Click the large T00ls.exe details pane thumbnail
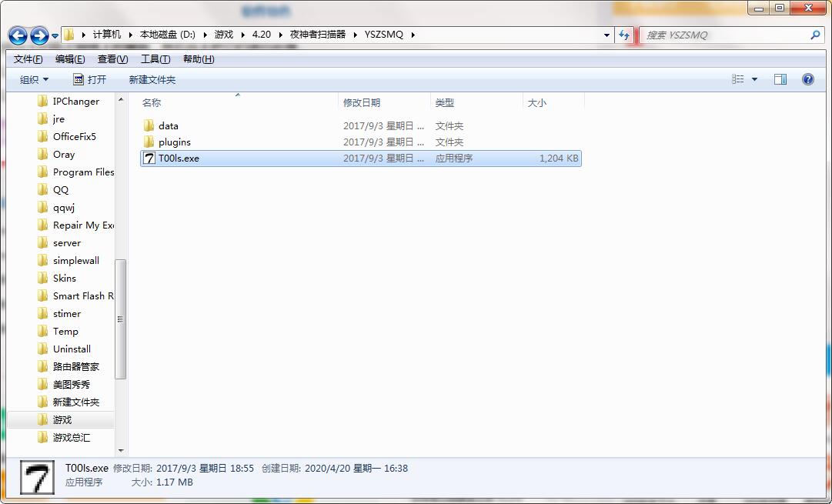 click(x=37, y=478)
